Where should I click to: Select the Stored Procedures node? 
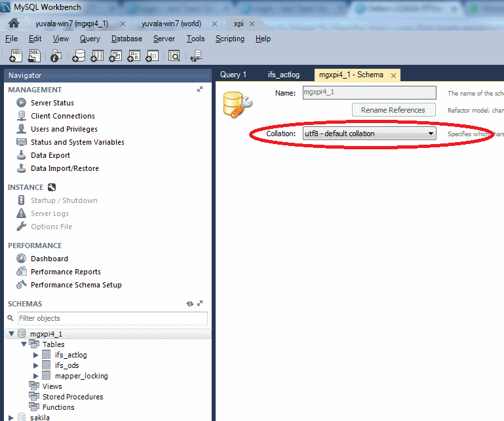click(x=73, y=397)
